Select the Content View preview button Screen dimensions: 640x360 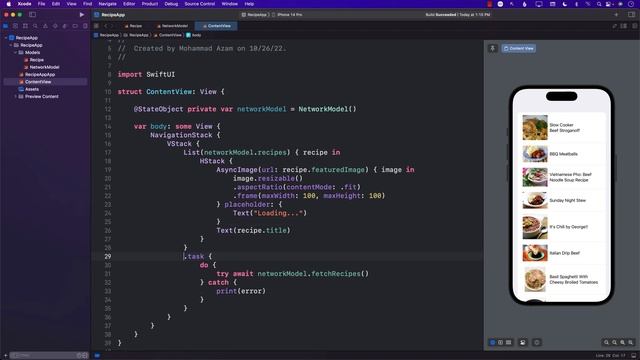pos(518,48)
